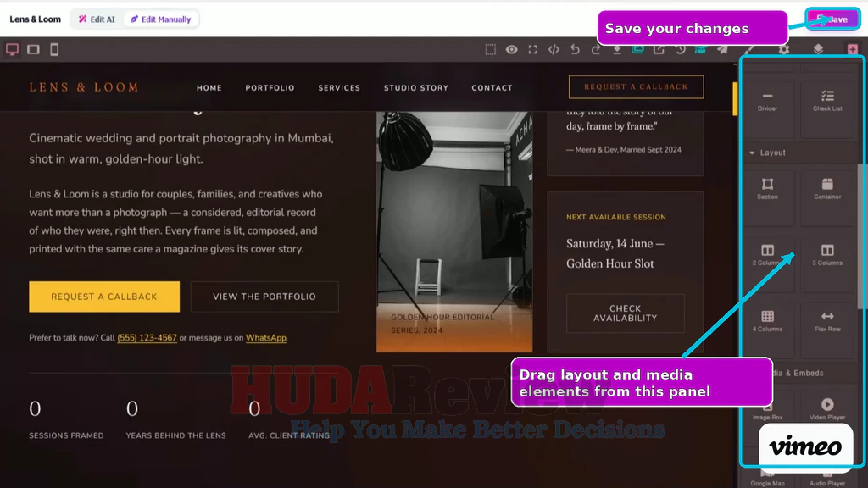Open the Contact nav menu item
The width and height of the screenshot is (868, 488).
pyautogui.click(x=492, y=88)
